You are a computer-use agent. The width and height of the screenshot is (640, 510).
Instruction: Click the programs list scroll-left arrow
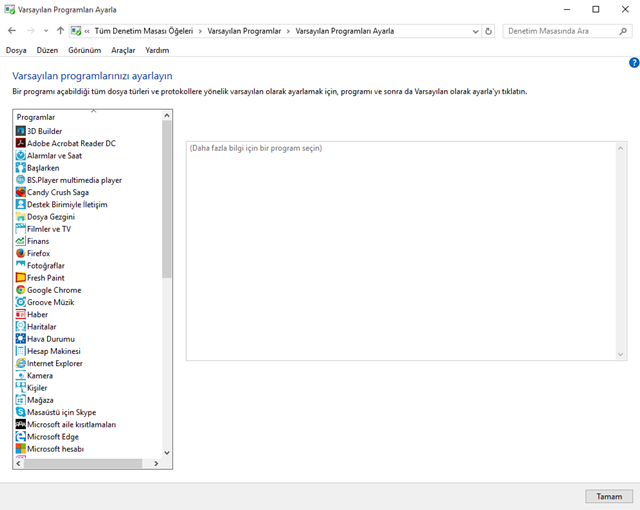18,463
